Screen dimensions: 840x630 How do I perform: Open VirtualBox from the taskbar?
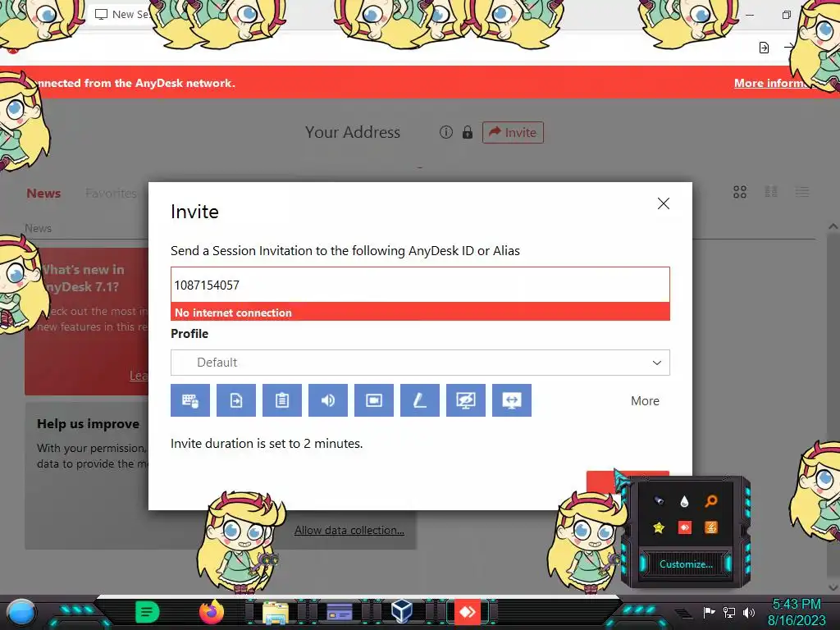(402, 611)
